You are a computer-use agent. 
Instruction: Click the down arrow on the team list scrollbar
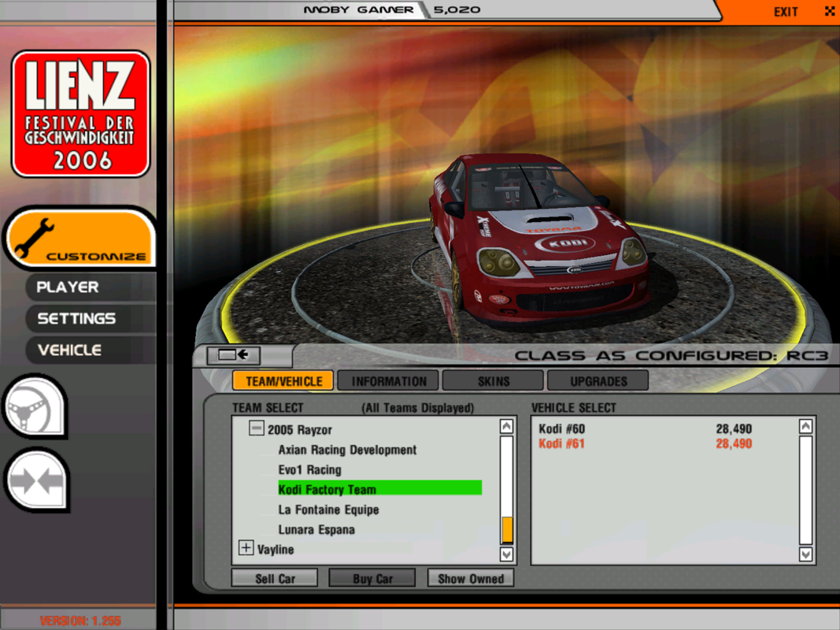(507, 553)
